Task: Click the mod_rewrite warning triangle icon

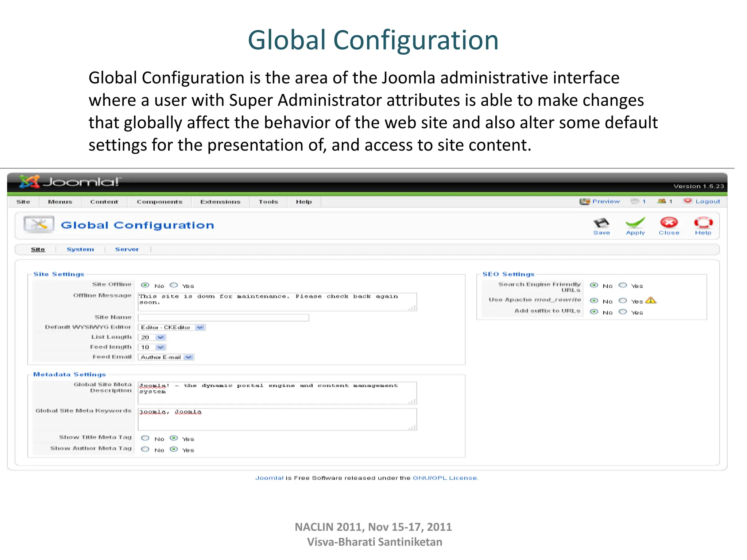Action: tap(651, 300)
